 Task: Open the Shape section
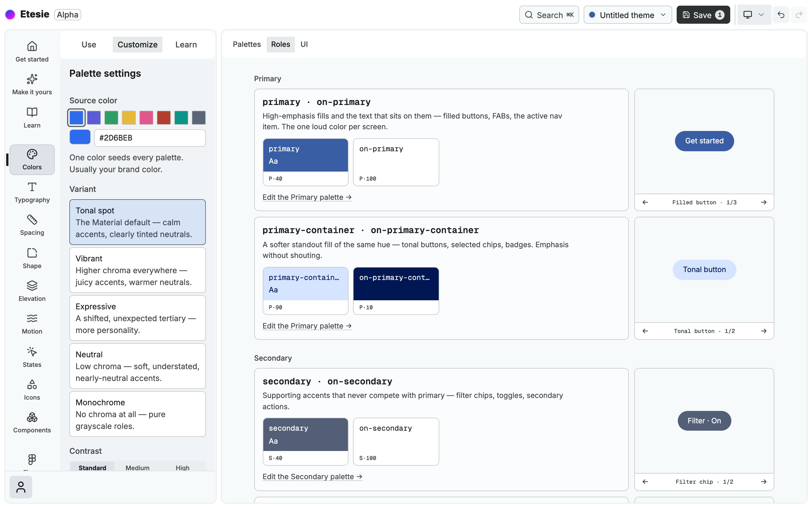tap(32, 258)
